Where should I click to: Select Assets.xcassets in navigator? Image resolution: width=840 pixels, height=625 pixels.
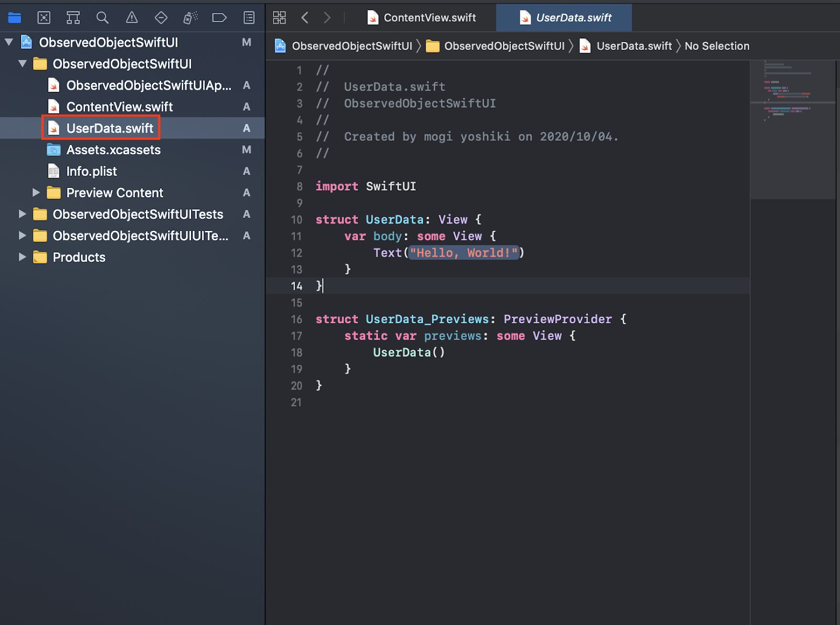point(132,150)
